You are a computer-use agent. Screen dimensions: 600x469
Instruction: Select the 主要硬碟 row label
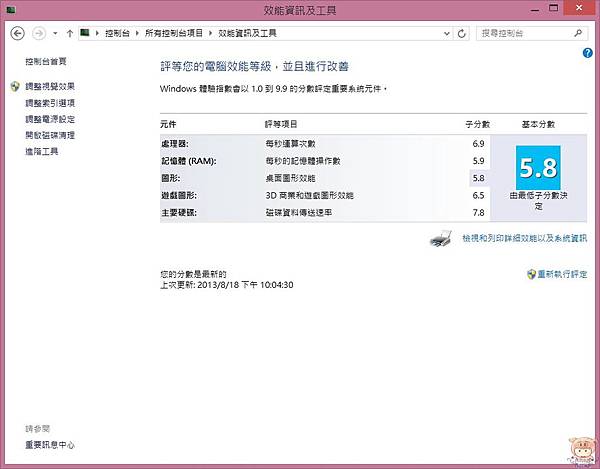(179, 213)
